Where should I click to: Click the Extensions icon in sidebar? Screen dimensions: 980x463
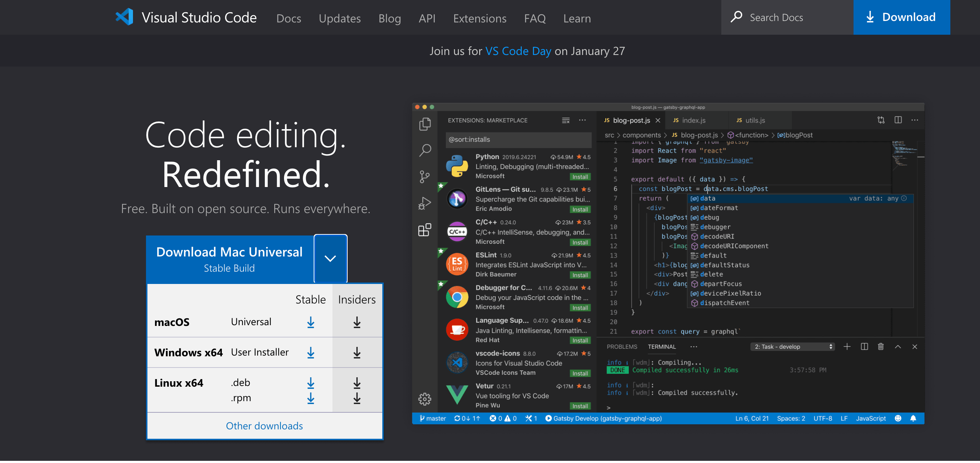coord(425,230)
